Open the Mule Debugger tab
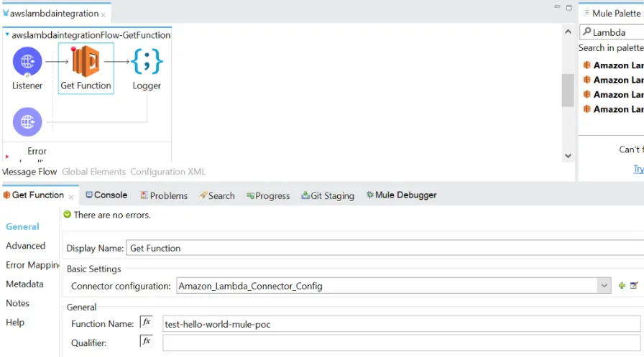Image resolution: width=644 pixels, height=357 pixels. point(401,195)
